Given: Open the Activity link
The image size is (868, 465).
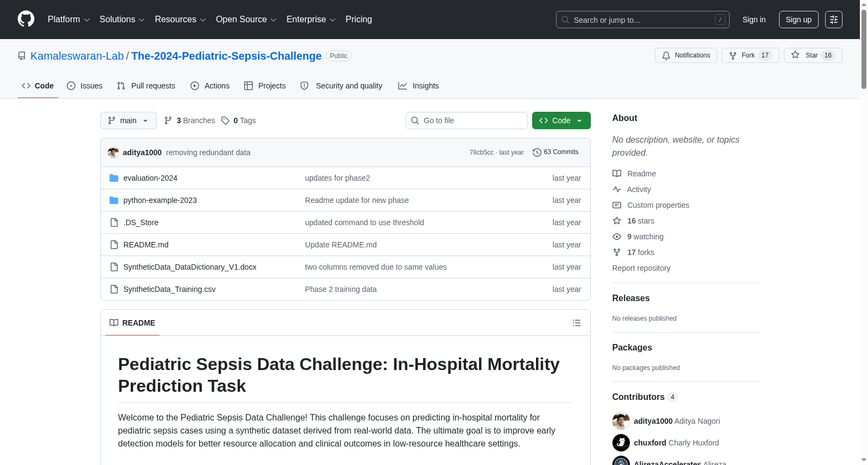Looking at the screenshot, I should coord(632,189).
